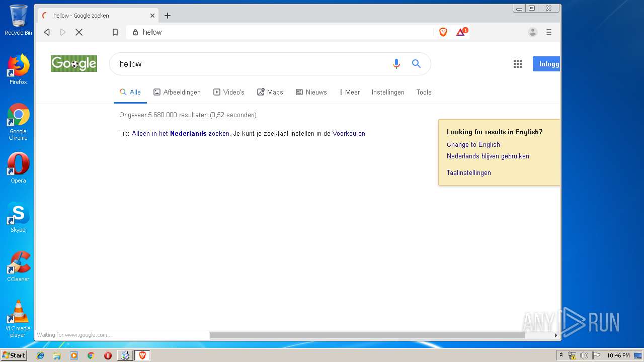
Task: Click the Inloggen sign-in button
Action: tap(546, 64)
